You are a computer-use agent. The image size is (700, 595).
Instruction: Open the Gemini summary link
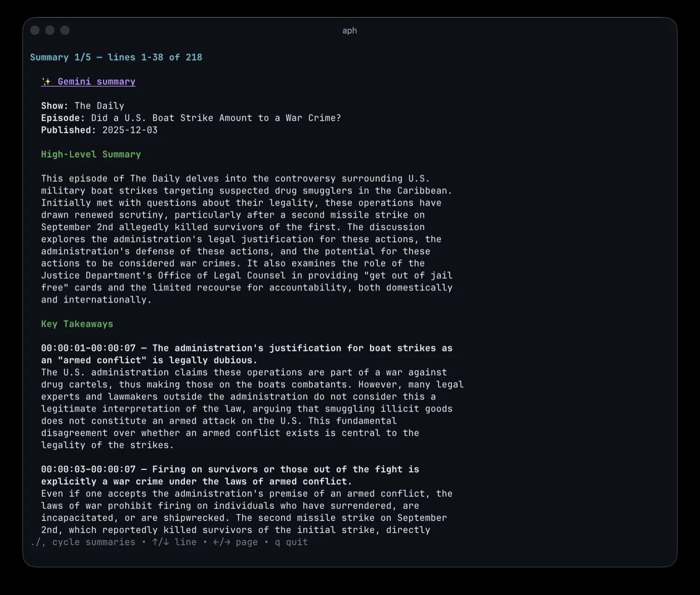pos(96,81)
